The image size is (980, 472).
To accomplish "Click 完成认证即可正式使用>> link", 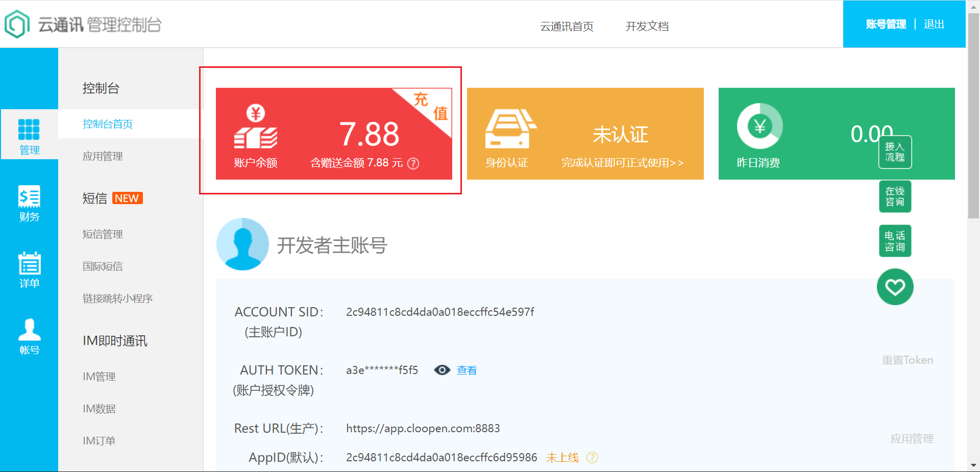I will coord(622,163).
